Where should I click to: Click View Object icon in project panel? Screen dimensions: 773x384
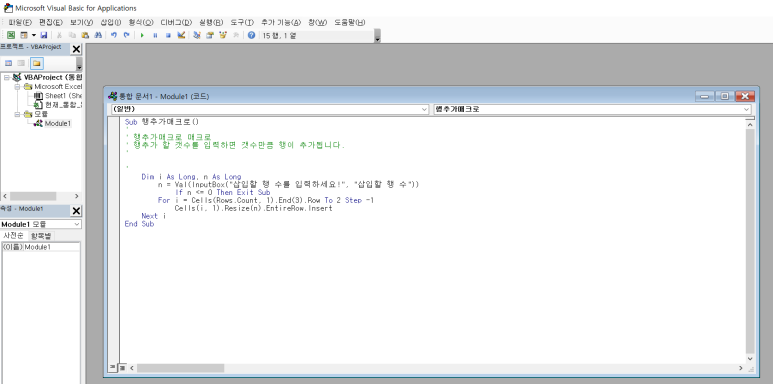(x=21, y=63)
